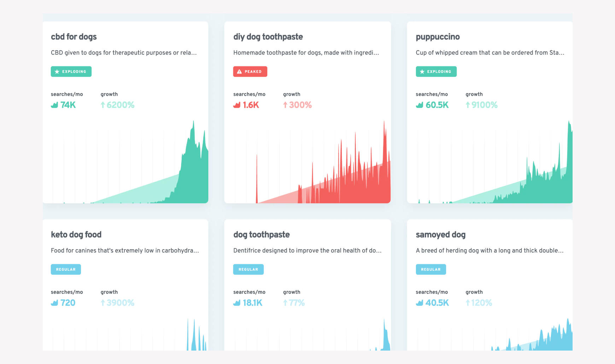The image size is (615, 364).
Task: Click the chart icon beside 60.5K
Action: [x=420, y=105]
